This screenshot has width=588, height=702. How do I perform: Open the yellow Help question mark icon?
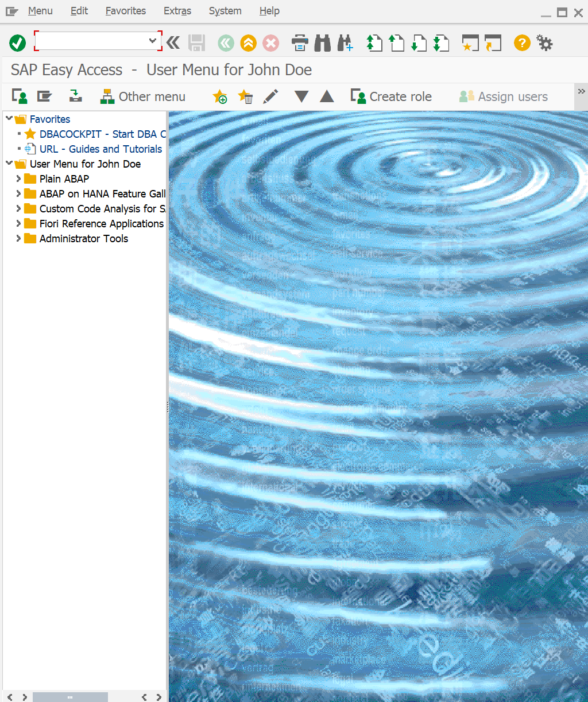[522, 43]
